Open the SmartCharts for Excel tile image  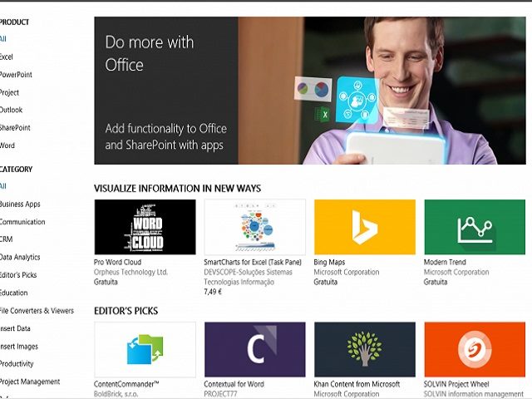click(x=255, y=227)
